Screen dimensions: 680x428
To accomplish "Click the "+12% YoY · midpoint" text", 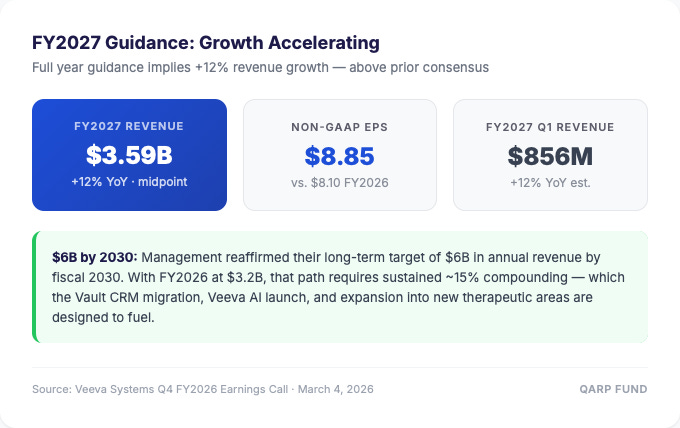I will point(129,182).
